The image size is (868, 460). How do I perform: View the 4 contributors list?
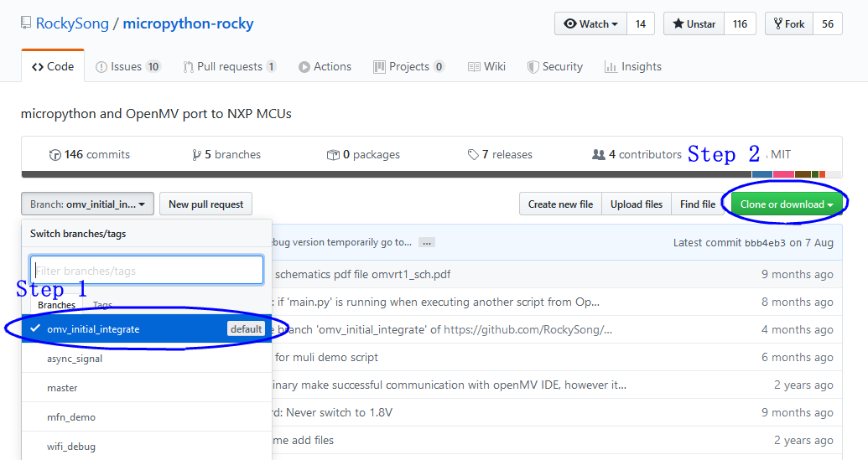click(637, 154)
